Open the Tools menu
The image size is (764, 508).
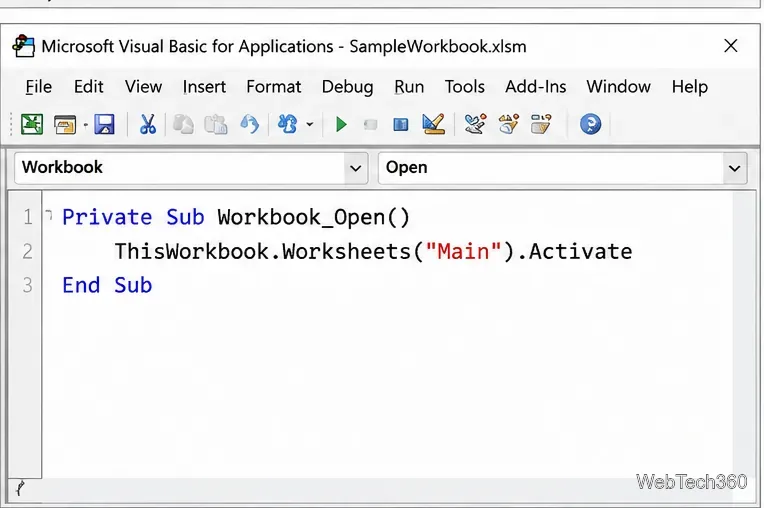(x=465, y=87)
